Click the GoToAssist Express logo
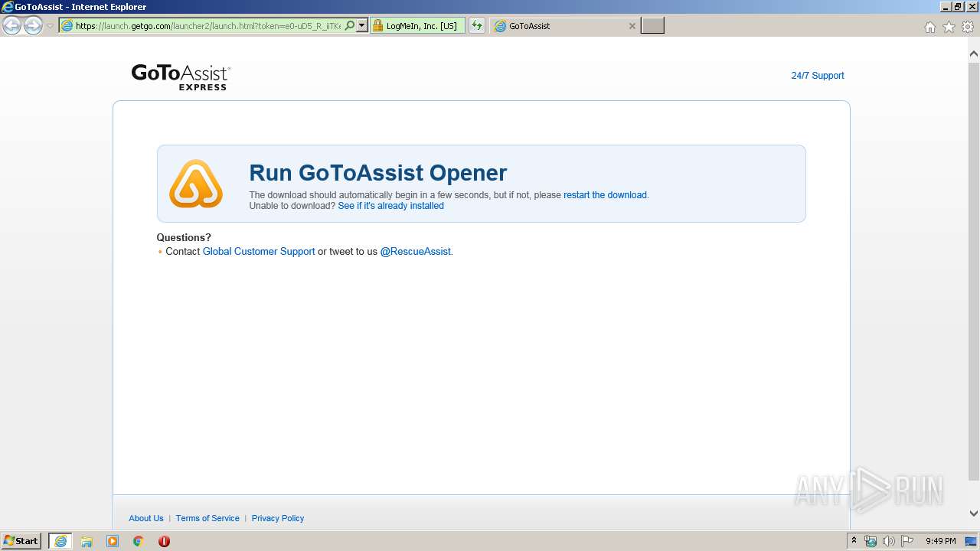This screenshot has height=551, width=980. [x=181, y=77]
